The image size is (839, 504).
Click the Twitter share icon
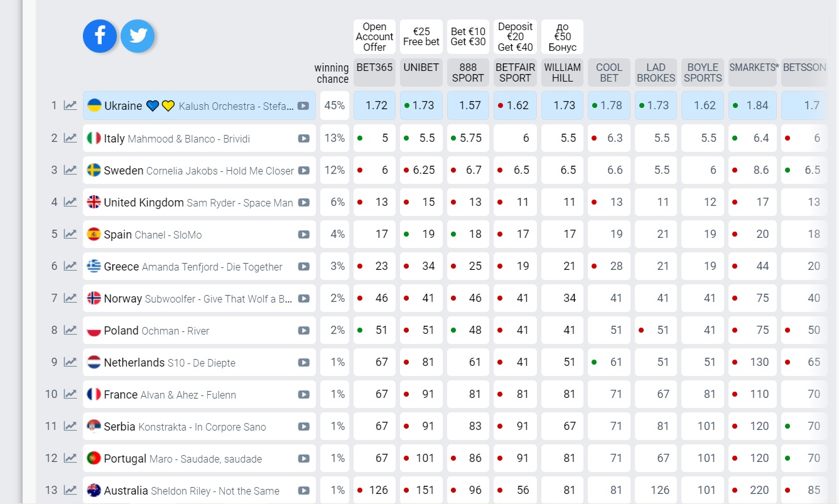click(x=138, y=36)
